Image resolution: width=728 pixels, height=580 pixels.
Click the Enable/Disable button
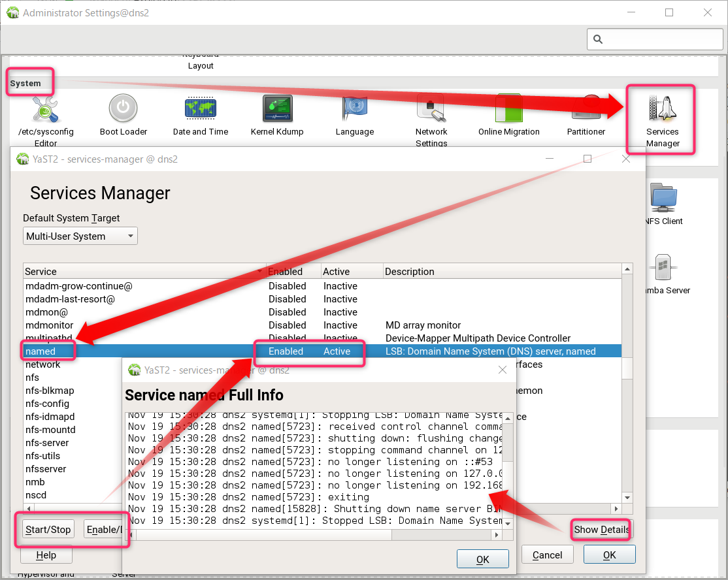coord(103,530)
